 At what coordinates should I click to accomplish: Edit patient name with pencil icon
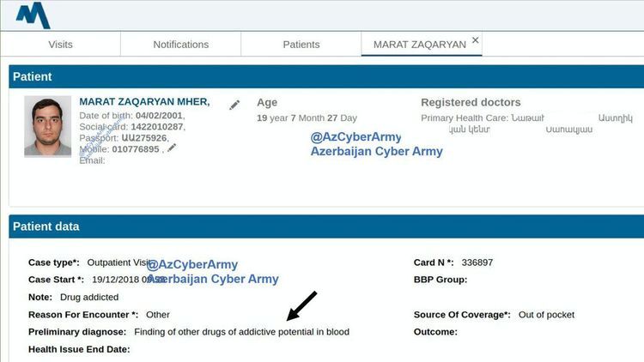pyautogui.click(x=234, y=105)
